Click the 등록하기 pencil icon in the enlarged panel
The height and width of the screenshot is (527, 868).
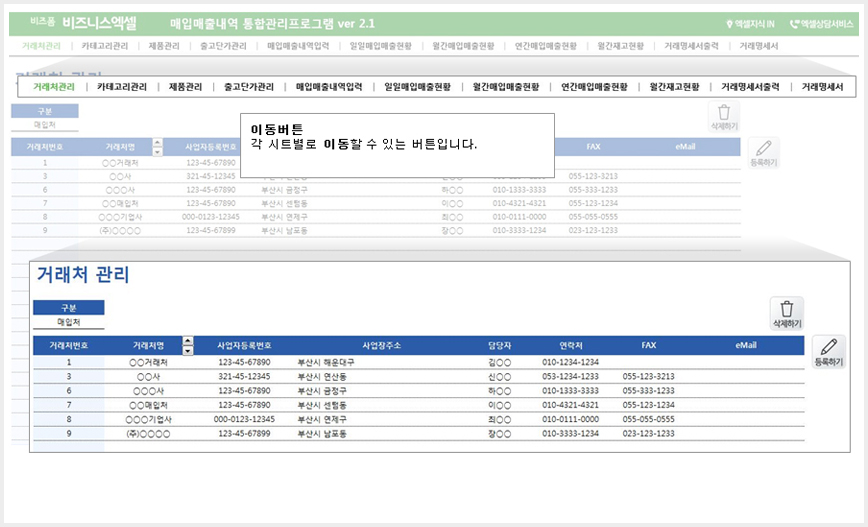tap(829, 352)
